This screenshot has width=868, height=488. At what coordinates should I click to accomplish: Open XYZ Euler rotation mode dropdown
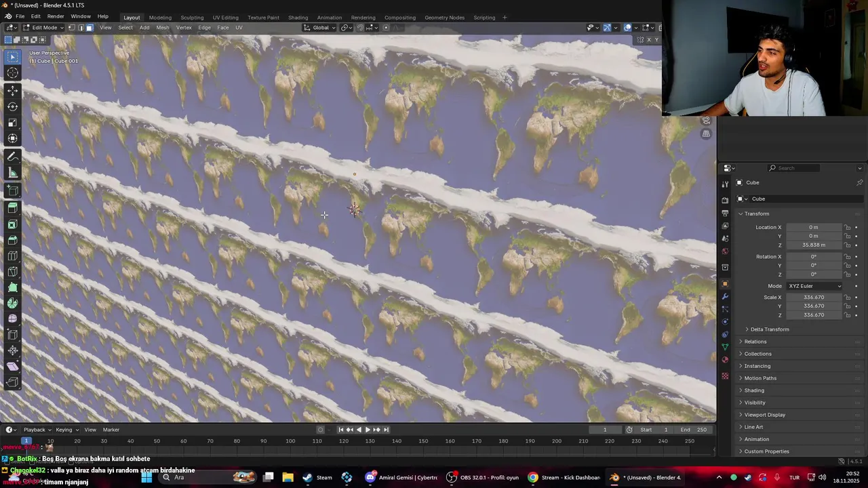coord(814,286)
